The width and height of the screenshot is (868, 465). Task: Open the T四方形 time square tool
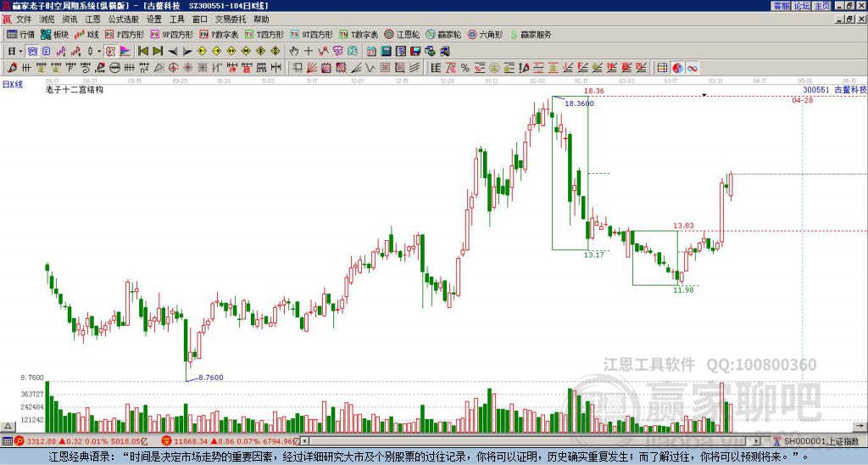(264, 34)
